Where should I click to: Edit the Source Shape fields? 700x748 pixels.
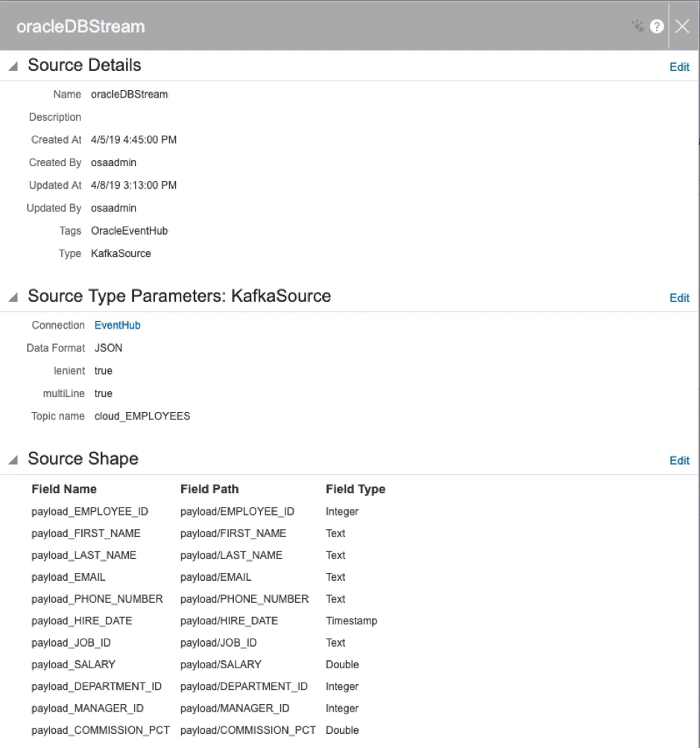pyautogui.click(x=679, y=460)
